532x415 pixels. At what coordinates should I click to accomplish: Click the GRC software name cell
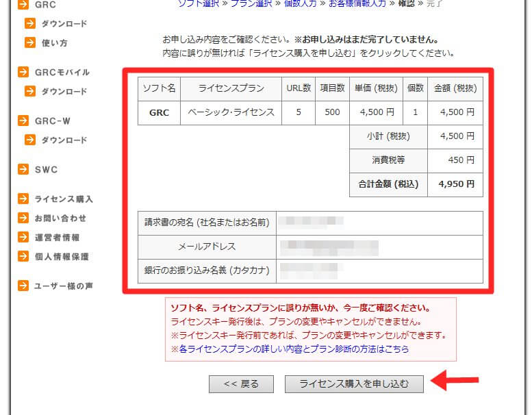tap(159, 113)
